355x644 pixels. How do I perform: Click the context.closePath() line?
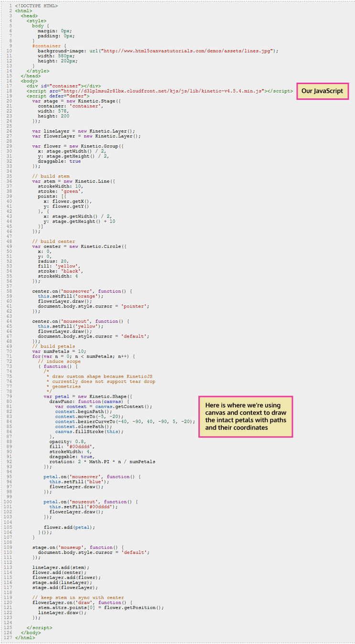[x=84, y=427]
